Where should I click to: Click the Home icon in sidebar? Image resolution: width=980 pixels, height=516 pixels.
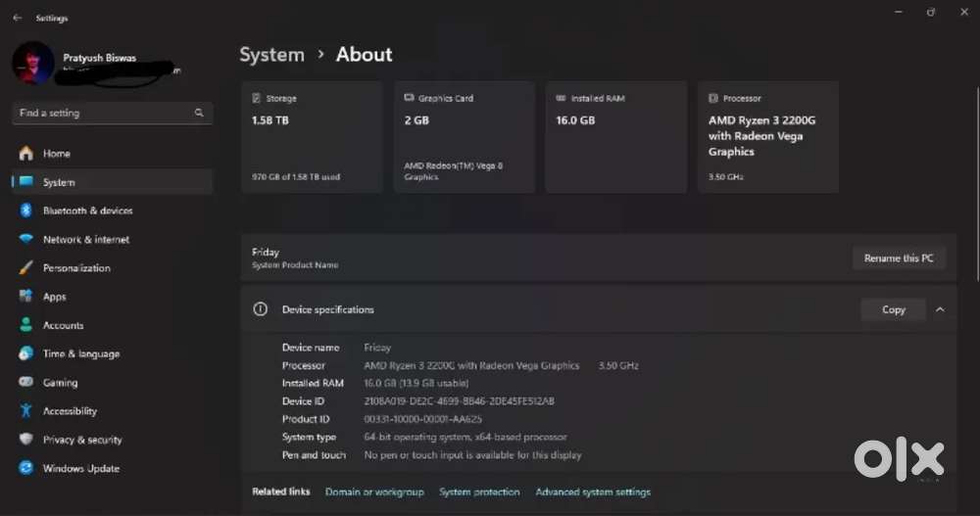pos(25,154)
